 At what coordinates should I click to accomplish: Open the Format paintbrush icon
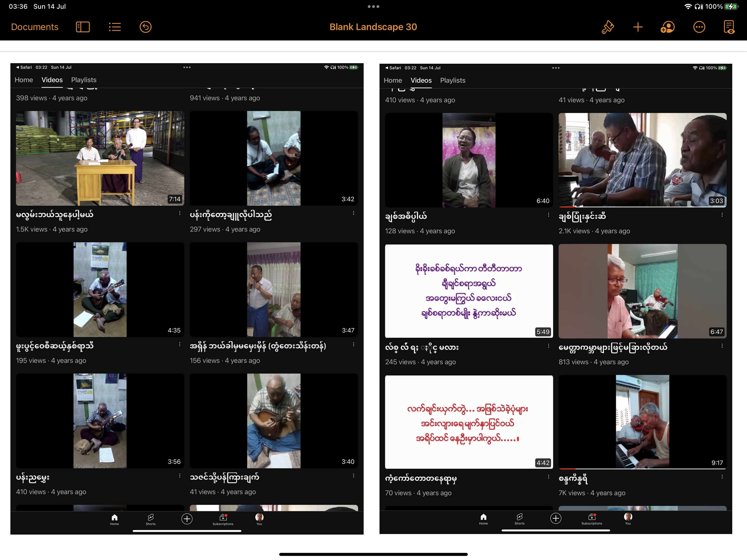click(607, 27)
